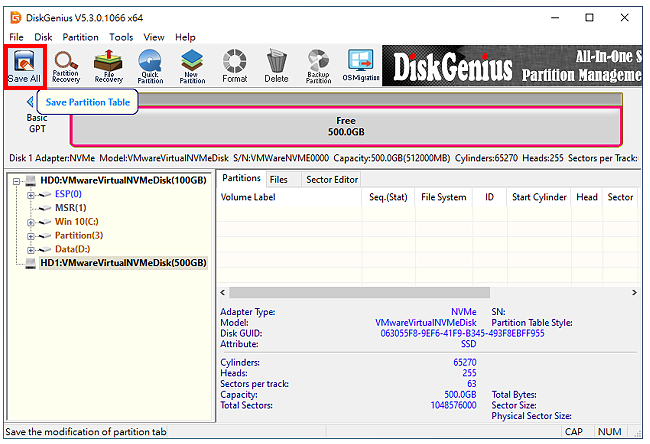Click scroll right arrow in partition list
650x444 pixels.
pyautogui.click(x=634, y=293)
